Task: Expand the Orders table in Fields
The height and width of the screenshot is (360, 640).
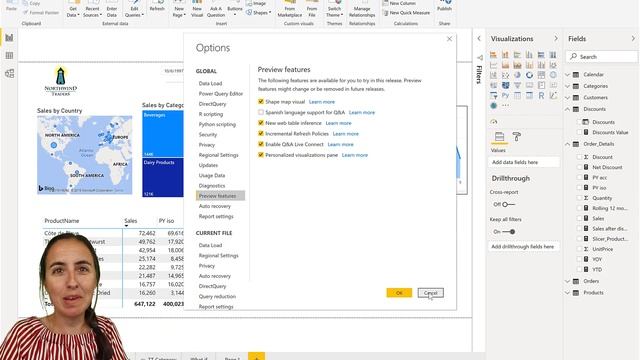Action: point(567,281)
